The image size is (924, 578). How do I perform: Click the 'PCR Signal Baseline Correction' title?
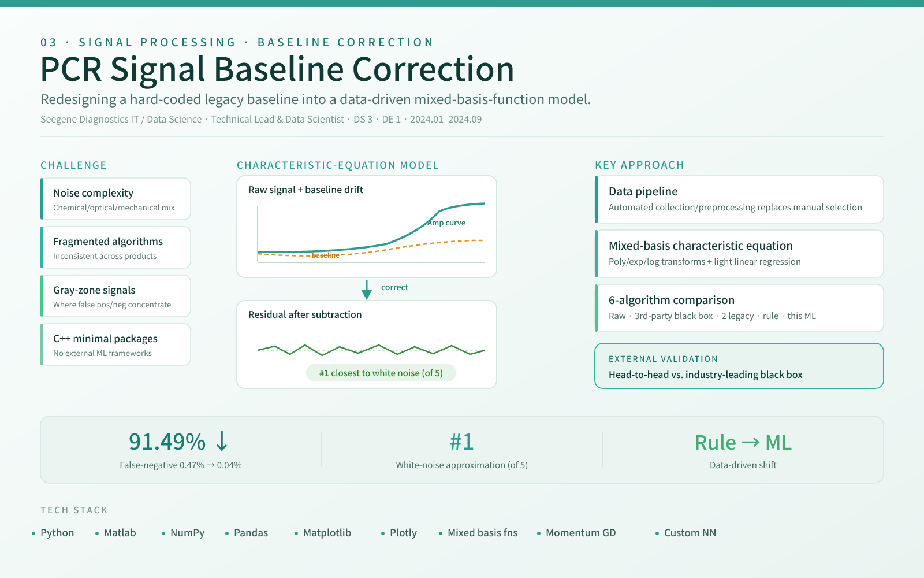coord(277,69)
